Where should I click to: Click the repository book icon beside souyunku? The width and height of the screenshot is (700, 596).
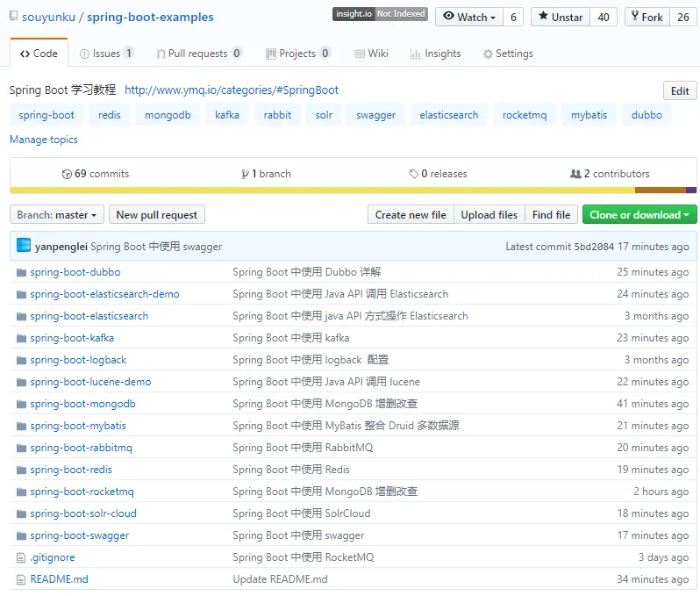click(13, 17)
